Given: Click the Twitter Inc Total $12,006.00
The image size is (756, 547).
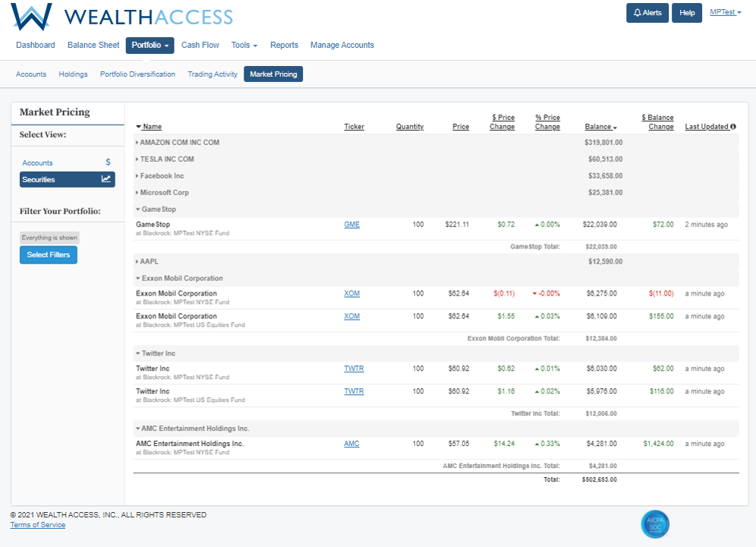Looking at the screenshot, I should (x=600, y=414).
